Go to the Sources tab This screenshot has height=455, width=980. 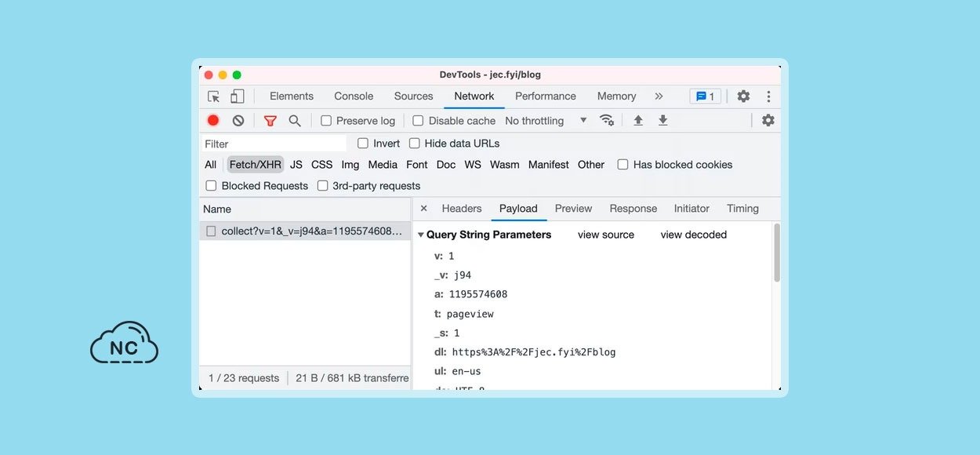pos(414,96)
